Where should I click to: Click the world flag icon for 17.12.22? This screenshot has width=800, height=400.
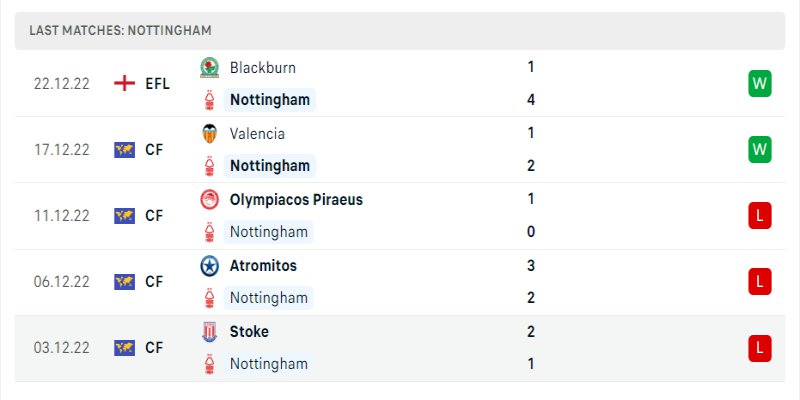tap(125, 150)
